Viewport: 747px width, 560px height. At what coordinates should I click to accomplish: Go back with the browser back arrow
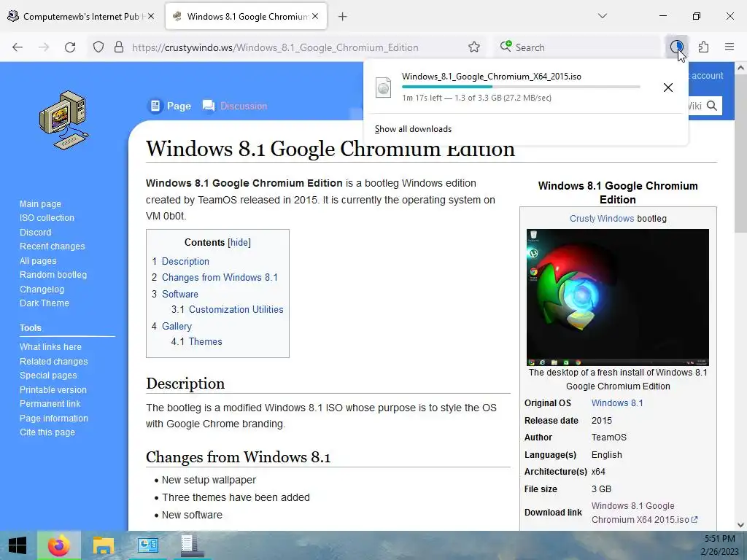click(18, 47)
